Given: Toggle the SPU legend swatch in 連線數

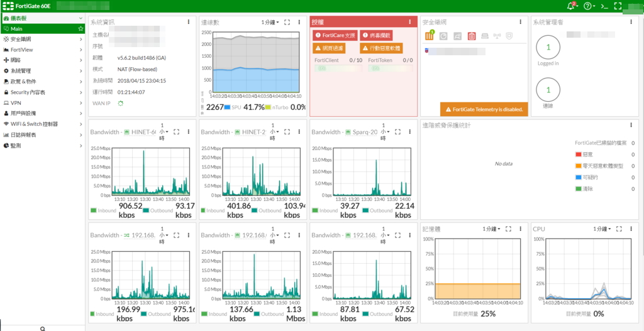Looking at the screenshot, I should click(x=227, y=107).
